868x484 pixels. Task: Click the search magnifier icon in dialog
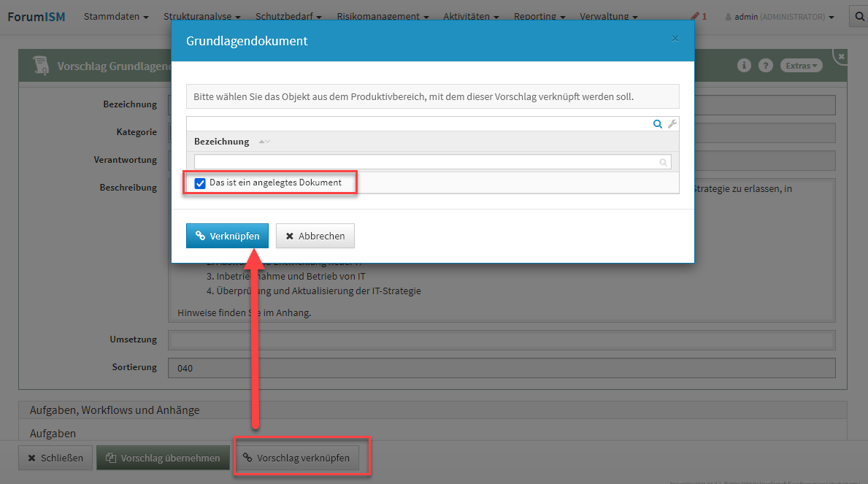point(657,124)
